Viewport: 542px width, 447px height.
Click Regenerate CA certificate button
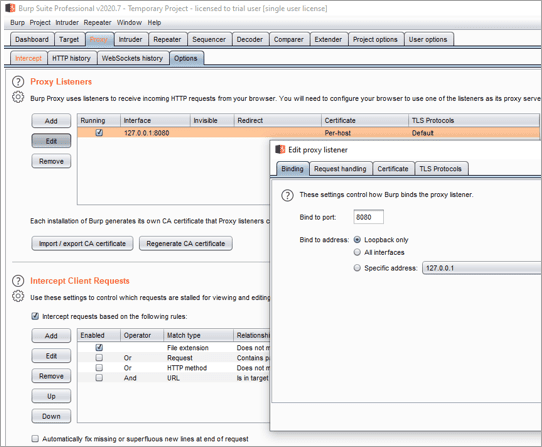point(186,243)
